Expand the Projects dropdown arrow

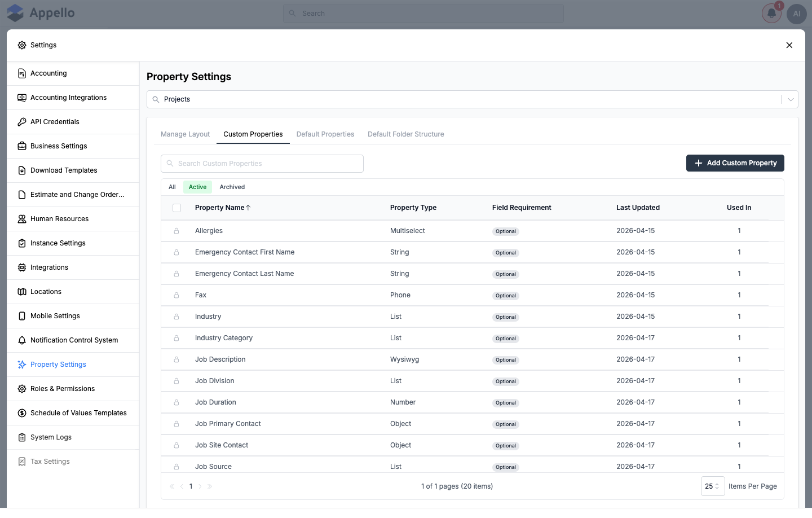click(791, 99)
